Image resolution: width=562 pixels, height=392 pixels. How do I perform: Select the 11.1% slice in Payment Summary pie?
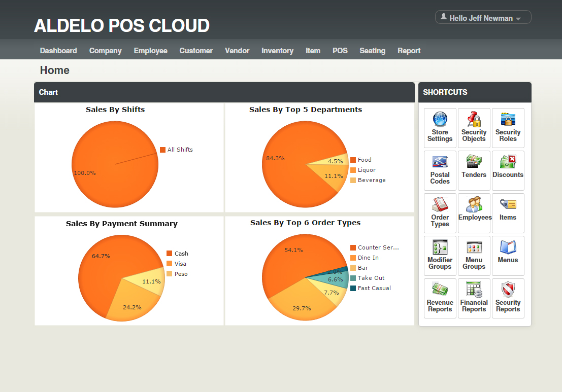[x=149, y=280]
